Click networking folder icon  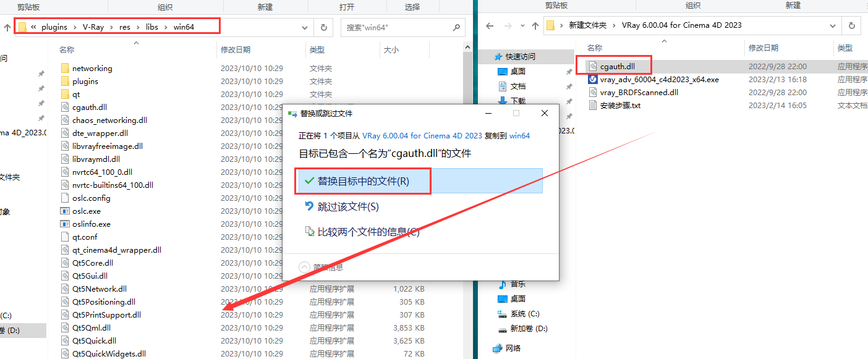[66, 68]
